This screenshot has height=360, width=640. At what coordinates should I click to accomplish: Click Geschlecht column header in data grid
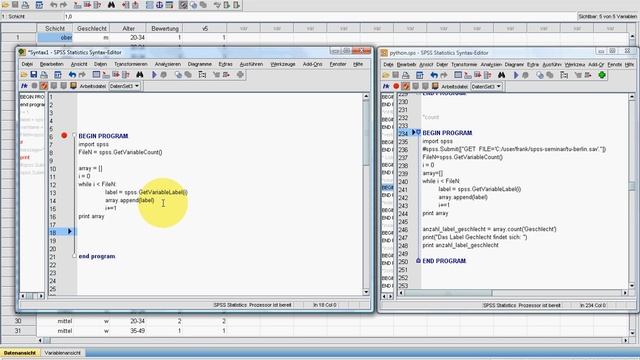(92, 28)
